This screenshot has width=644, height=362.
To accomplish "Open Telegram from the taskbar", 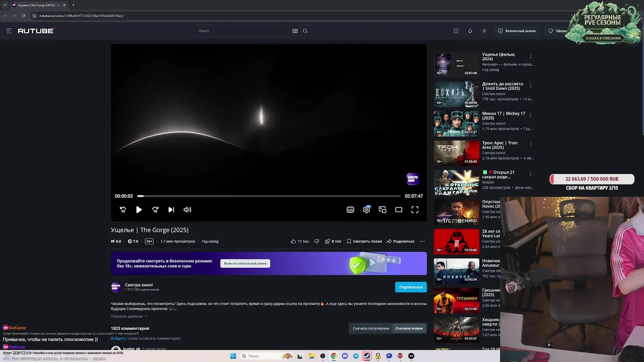I will pos(356,356).
